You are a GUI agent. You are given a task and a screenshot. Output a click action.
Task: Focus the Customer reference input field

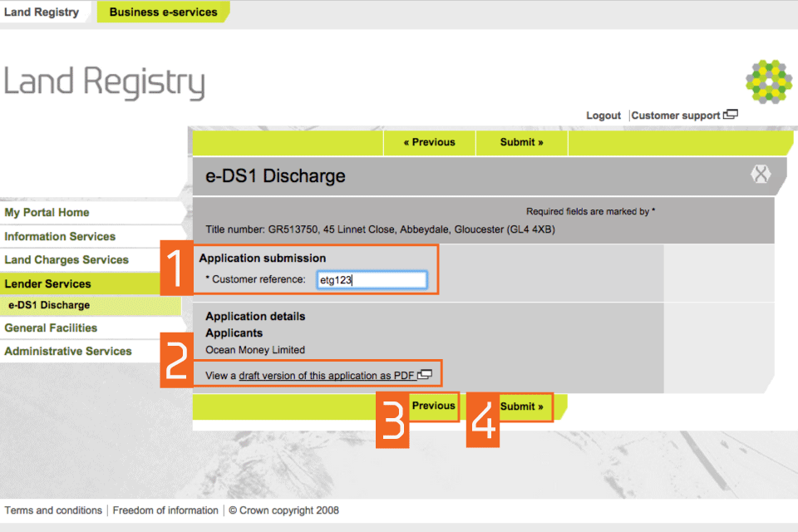[x=372, y=280]
